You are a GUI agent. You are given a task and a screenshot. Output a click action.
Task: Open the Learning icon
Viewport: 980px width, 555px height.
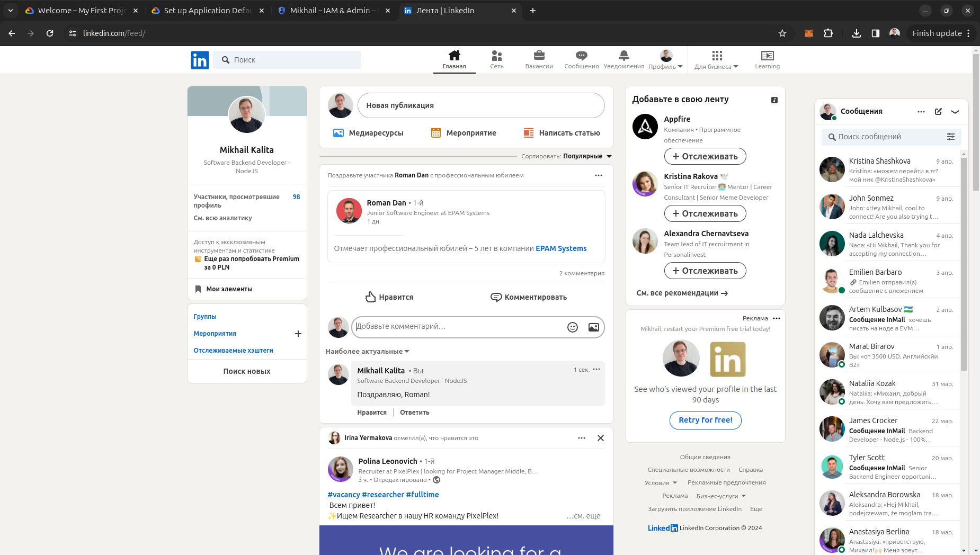tap(768, 59)
